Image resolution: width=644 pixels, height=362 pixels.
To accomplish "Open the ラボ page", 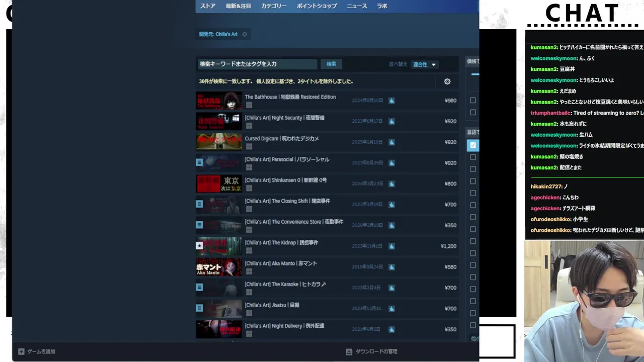I will coord(382,6).
